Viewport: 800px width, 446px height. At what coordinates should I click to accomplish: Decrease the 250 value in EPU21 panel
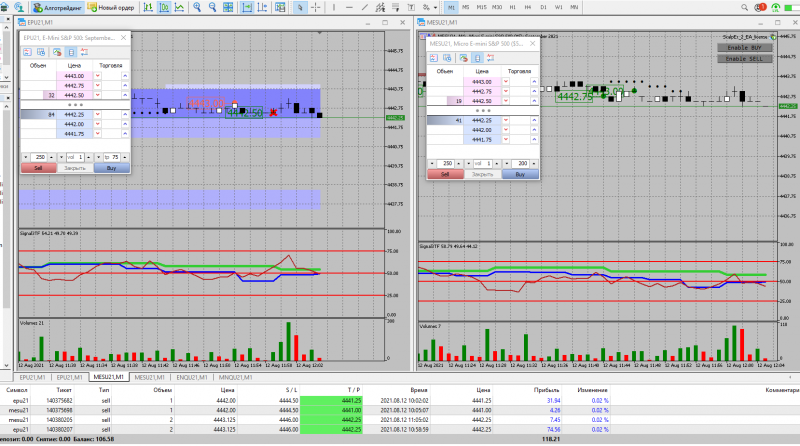(26, 157)
